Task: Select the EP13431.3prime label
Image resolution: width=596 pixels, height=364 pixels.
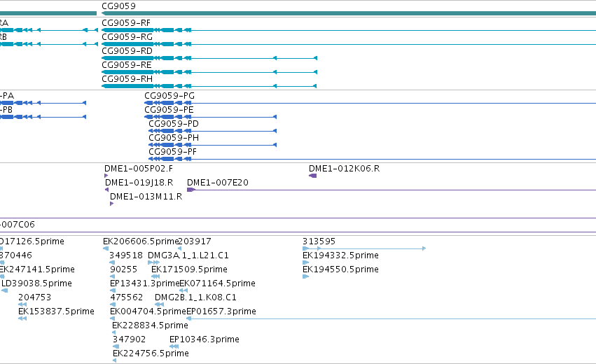Action: (x=144, y=283)
